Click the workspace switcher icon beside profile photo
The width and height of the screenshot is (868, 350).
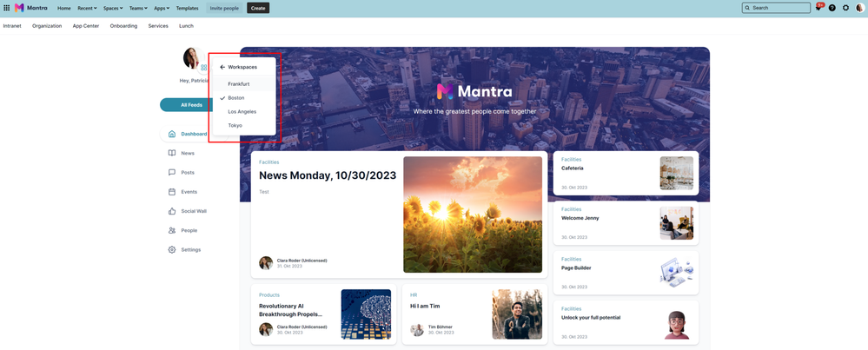[203, 68]
